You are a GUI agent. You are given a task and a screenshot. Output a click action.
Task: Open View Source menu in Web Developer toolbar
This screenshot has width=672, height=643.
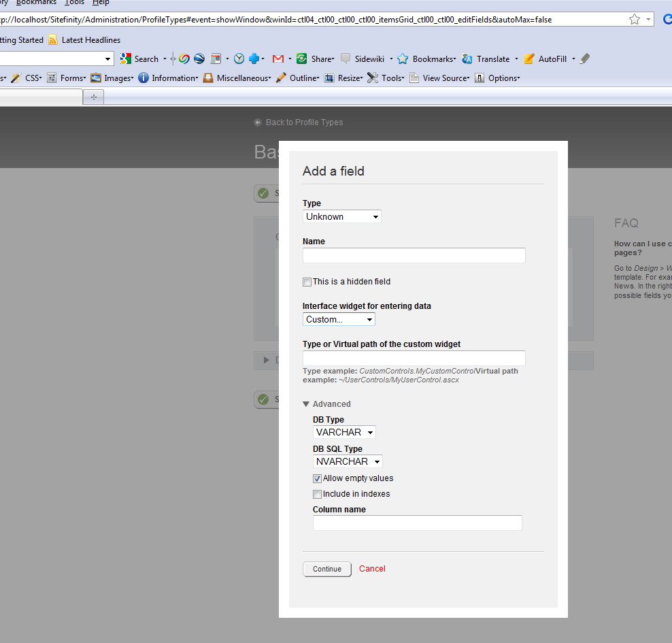(439, 78)
